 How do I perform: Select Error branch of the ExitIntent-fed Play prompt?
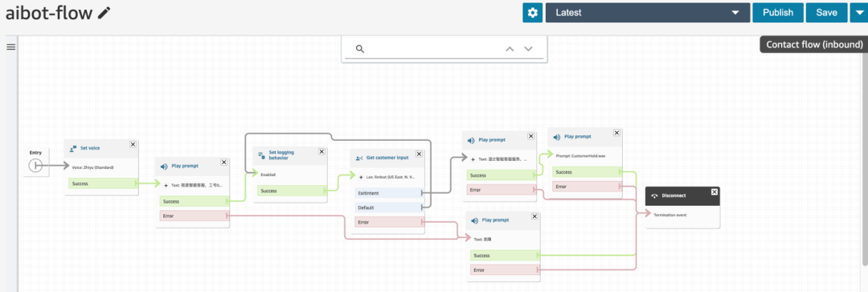pyautogui.click(x=501, y=190)
